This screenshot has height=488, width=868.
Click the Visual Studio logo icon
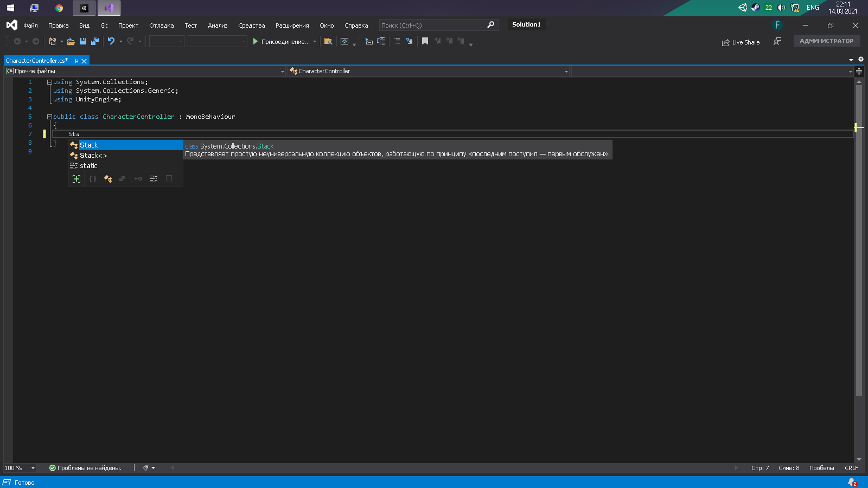(12, 25)
